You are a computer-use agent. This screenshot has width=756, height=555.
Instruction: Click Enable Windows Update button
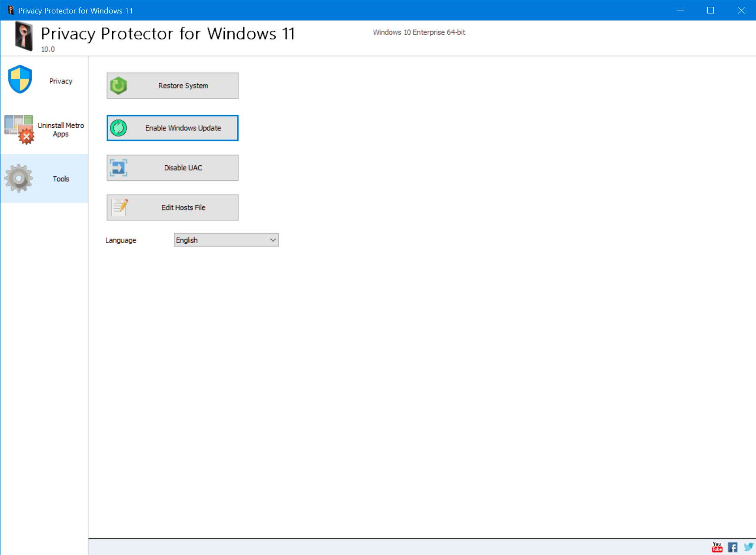point(173,128)
